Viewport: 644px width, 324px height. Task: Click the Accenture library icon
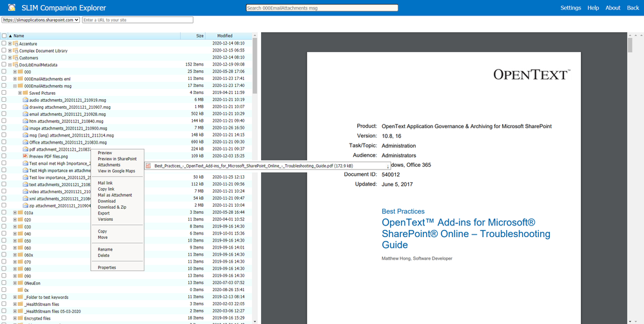point(15,44)
